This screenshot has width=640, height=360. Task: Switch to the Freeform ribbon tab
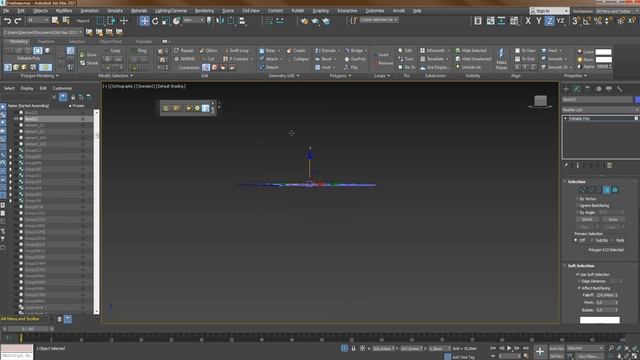(x=46, y=42)
